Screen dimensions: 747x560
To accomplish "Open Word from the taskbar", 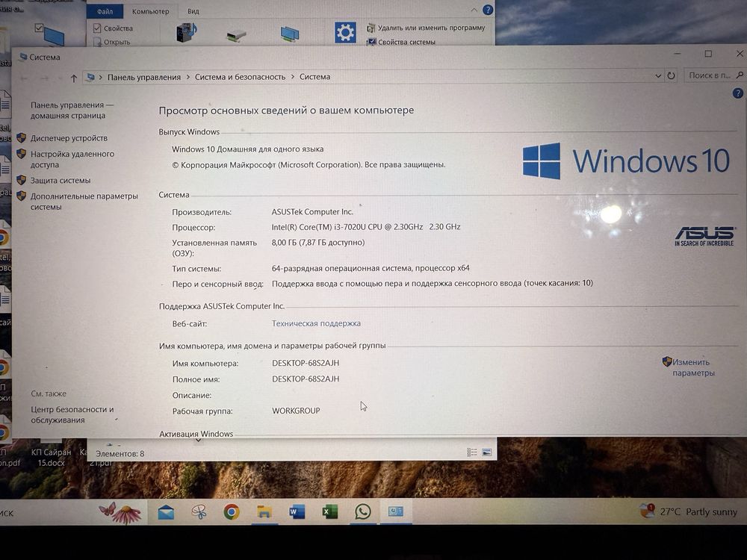I will 297,512.
